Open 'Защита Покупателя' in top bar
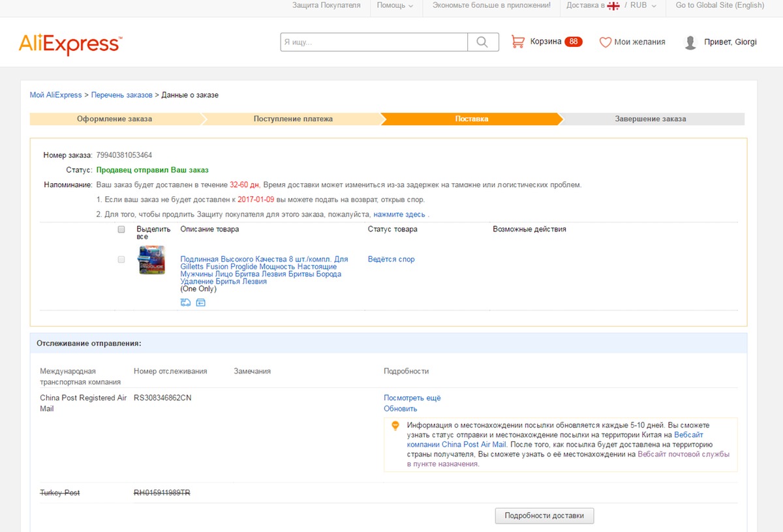Image resolution: width=783 pixels, height=532 pixels. coord(326,5)
